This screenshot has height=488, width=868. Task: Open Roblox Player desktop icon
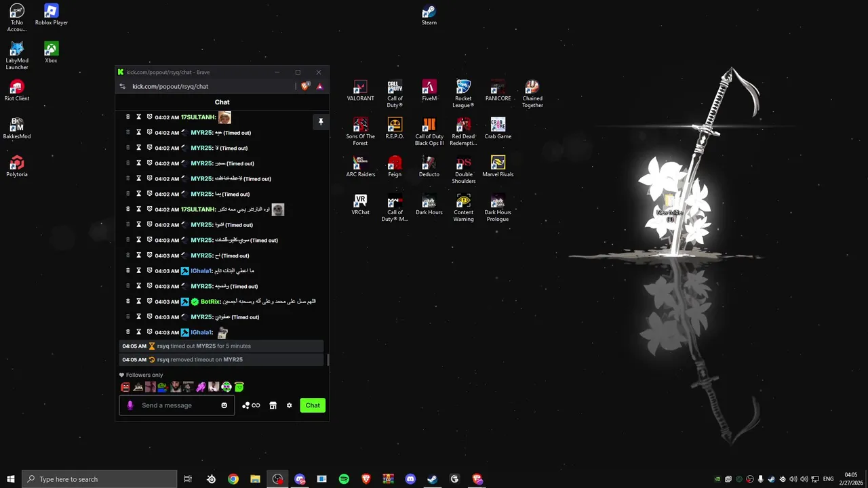[x=52, y=15]
